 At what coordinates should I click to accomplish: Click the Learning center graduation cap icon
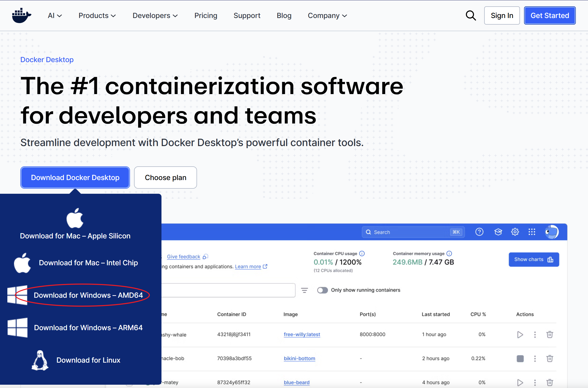tap(498, 232)
